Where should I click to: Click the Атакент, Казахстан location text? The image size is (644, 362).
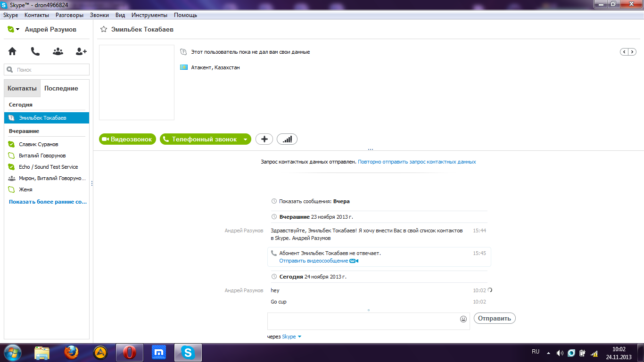(215, 67)
